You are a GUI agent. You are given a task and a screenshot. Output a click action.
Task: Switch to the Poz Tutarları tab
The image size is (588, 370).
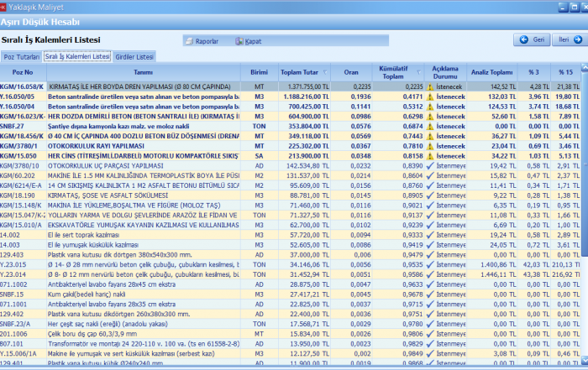pos(22,56)
